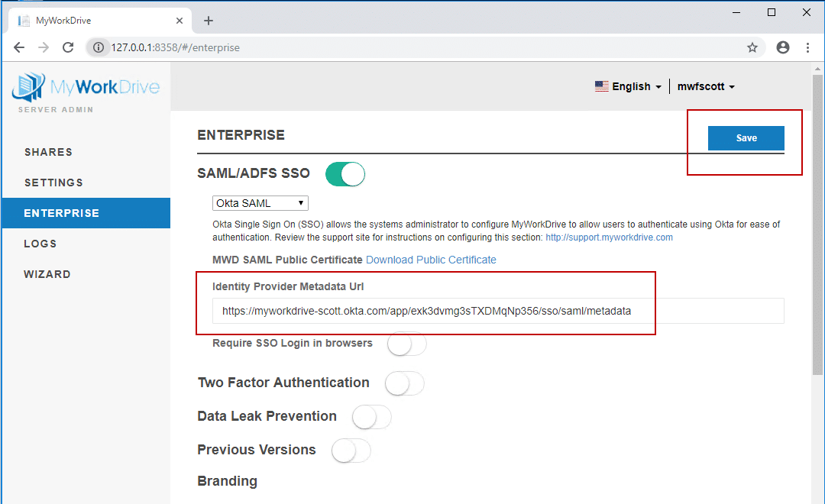Image resolution: width=825 pixels, height=504 pixels.
Task: Expand the English language dropdown
Action: click(629, 86)
